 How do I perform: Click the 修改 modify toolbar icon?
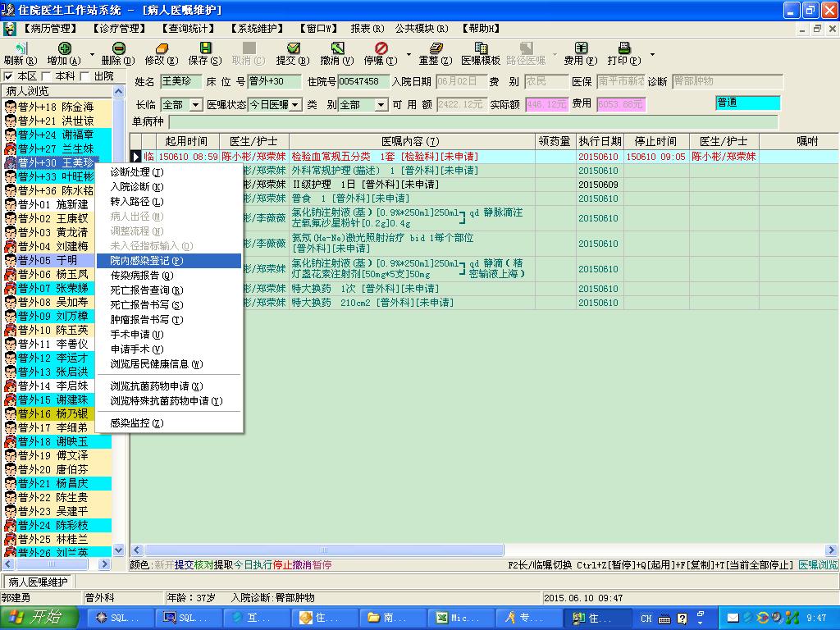point(162,48)
